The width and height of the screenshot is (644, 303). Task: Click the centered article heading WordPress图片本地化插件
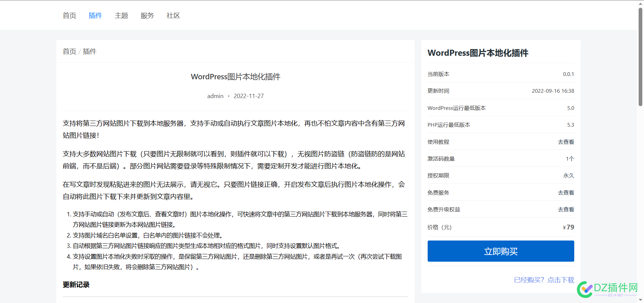[x=235, y=77]
